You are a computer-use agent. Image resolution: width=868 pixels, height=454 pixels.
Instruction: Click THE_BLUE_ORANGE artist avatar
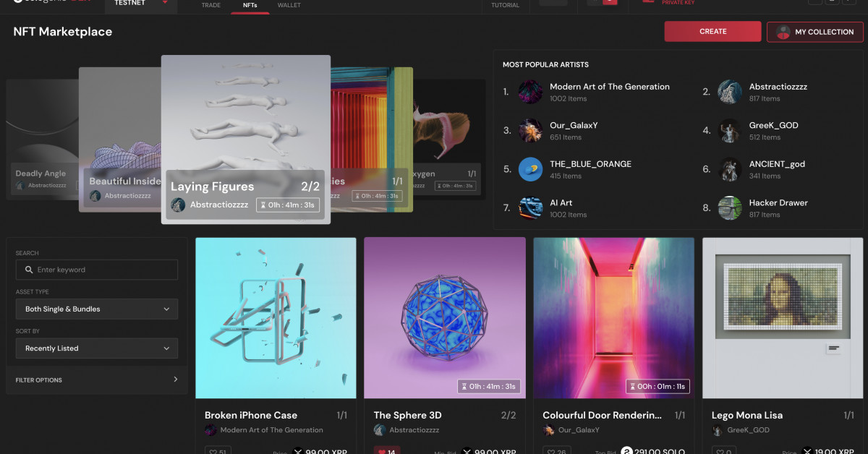point(531,169)
